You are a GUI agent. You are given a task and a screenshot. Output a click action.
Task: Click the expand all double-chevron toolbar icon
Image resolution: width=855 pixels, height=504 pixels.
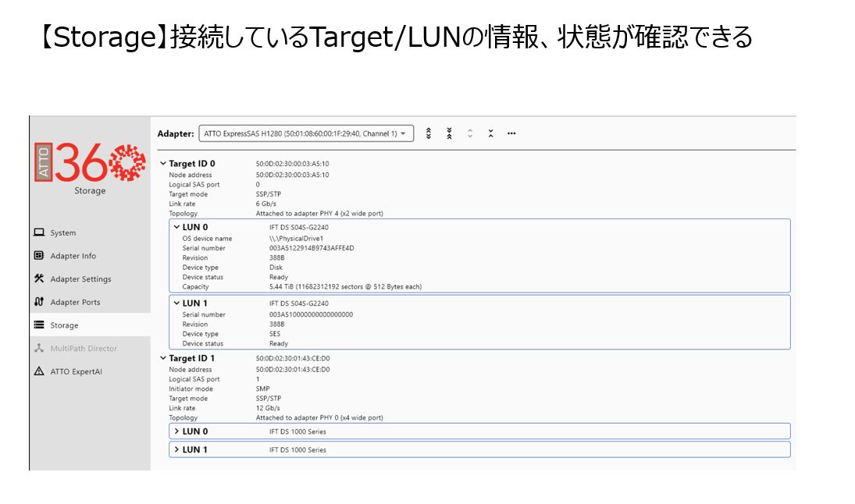(x=429, y=133)
